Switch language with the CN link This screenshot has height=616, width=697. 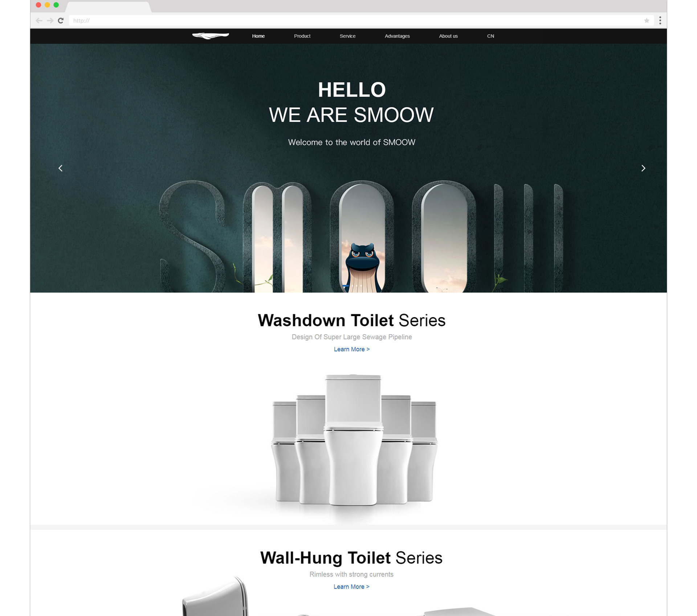click(x=490, y=36)
